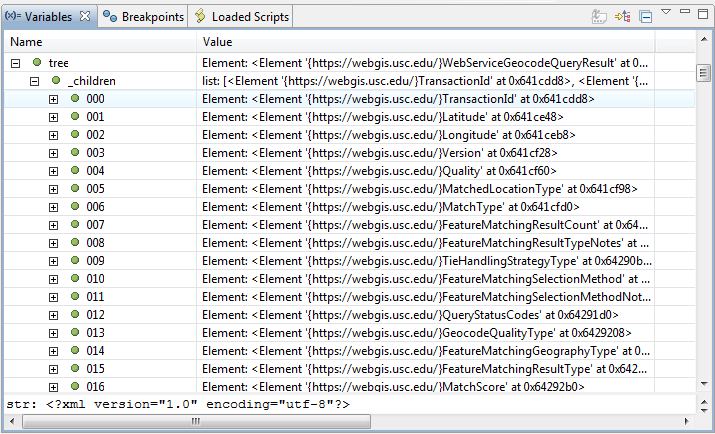Switch to the Breakpoints tab
Viewport: 715px width, 434px height.
(143, 17)
